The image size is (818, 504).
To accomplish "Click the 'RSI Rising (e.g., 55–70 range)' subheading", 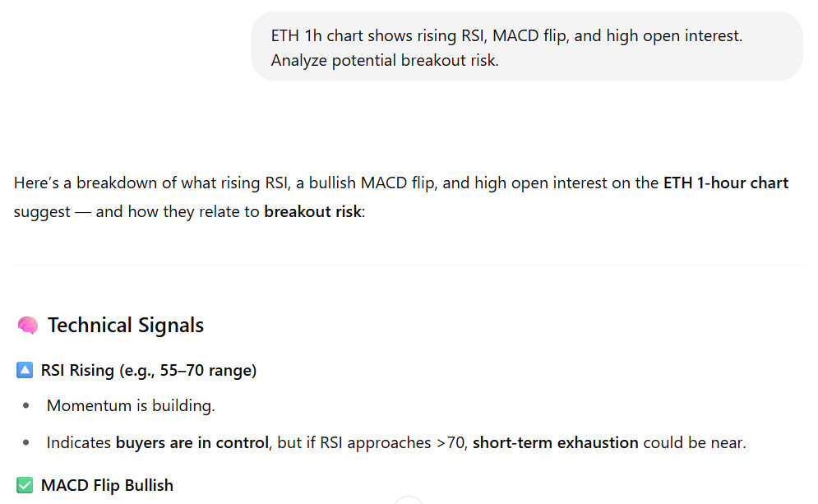I will click(149, 370).
